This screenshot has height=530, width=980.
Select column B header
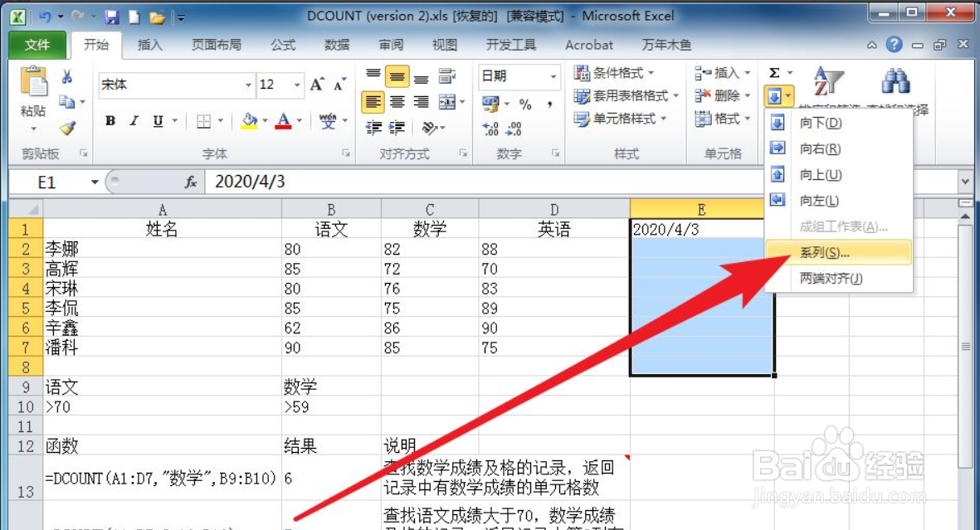click(x=331, y=209)
